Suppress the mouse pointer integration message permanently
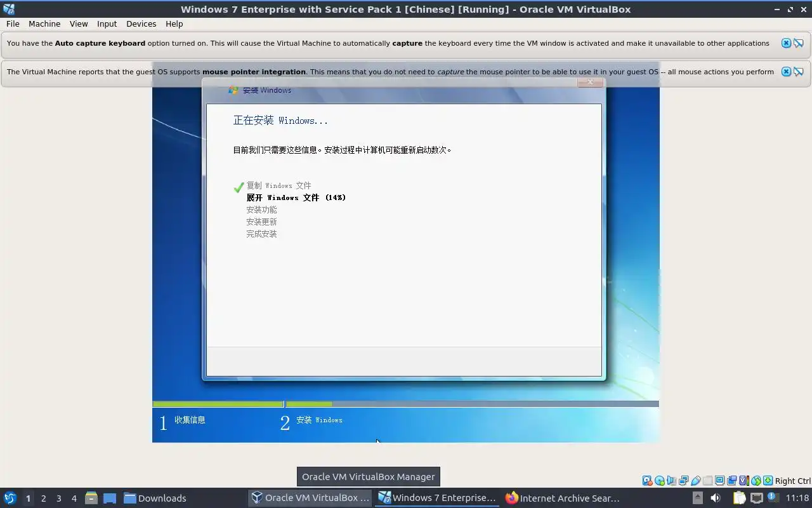Viewport: 812px width, 508px height. (799, 71)
